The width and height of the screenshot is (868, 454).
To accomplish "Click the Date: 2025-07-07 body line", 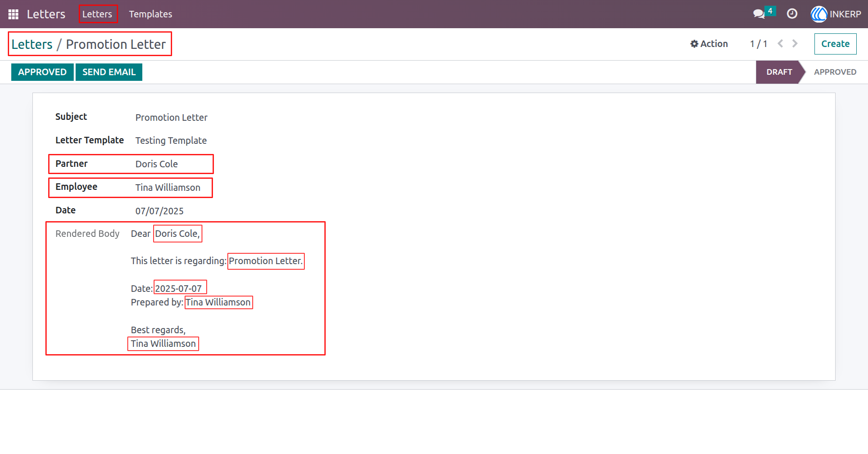I will 166,289.
